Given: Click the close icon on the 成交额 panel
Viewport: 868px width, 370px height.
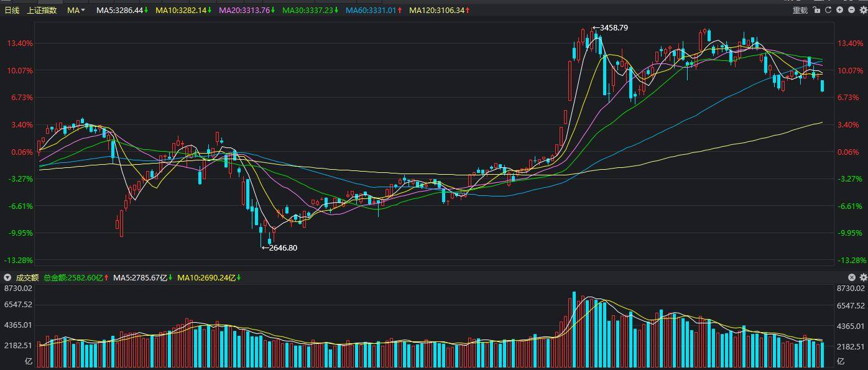Looking at the screenshot, I should click(x=851, y=277).
